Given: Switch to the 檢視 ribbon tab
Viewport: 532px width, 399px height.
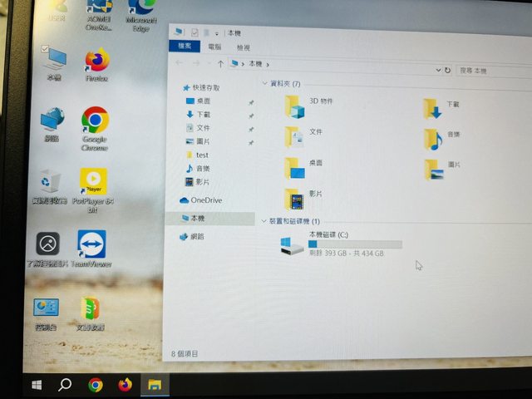Looking at the screenshot, I should 243,48.
